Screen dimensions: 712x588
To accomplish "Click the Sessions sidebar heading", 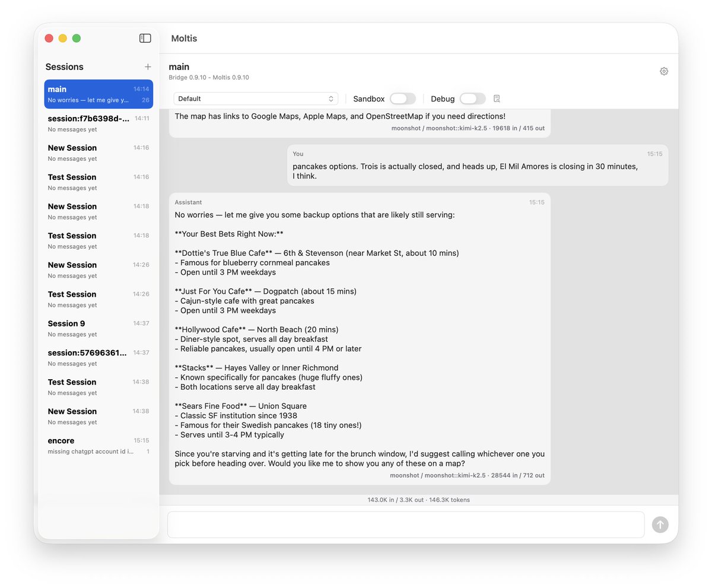I will [64, 67].
